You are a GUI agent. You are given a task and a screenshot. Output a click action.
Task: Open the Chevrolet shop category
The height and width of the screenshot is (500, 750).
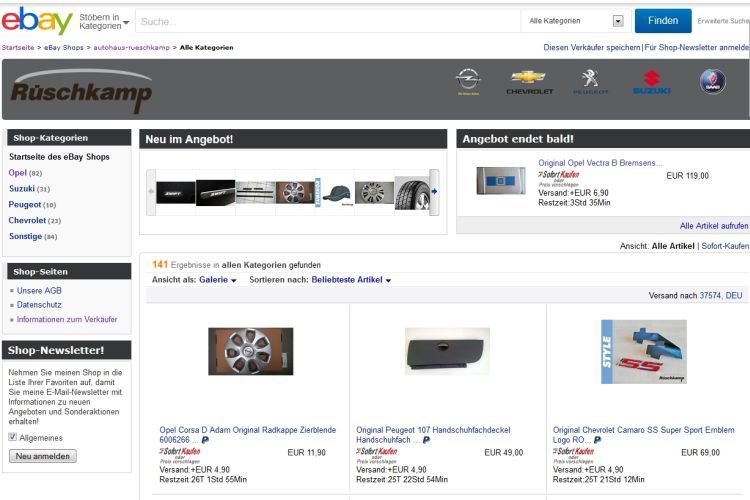coord(27,220)
